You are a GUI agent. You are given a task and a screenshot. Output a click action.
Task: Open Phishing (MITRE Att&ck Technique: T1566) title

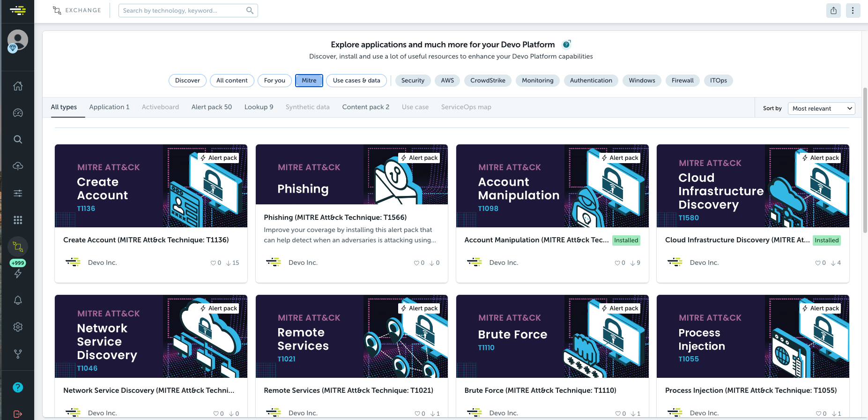point(335,217)
